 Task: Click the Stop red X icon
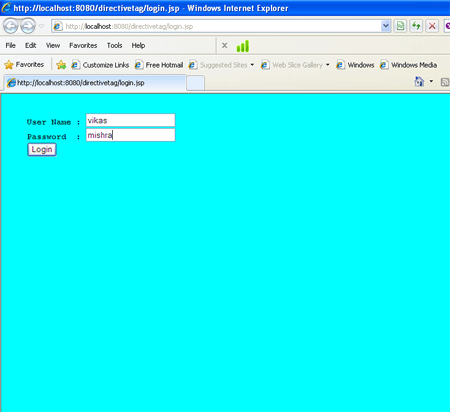(x=432, y=26)
